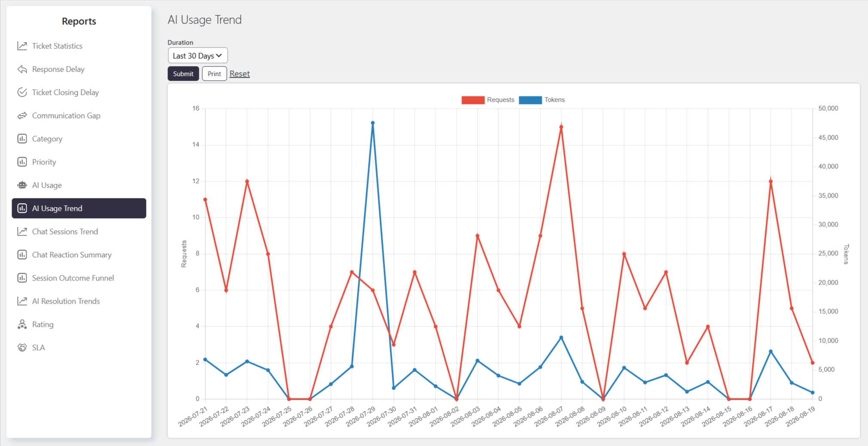
Task: Click the AI Usage robot icon
Action: pyautogui.click(x=22, y=185)
